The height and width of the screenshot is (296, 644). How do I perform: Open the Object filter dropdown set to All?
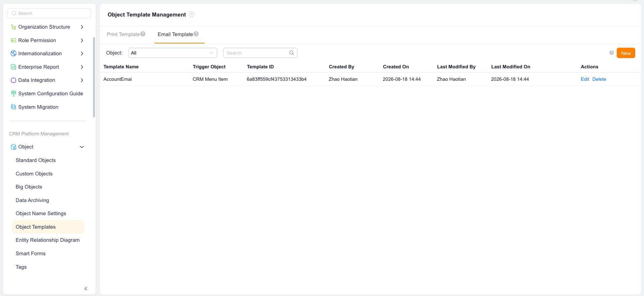click(x=172, y=53)
